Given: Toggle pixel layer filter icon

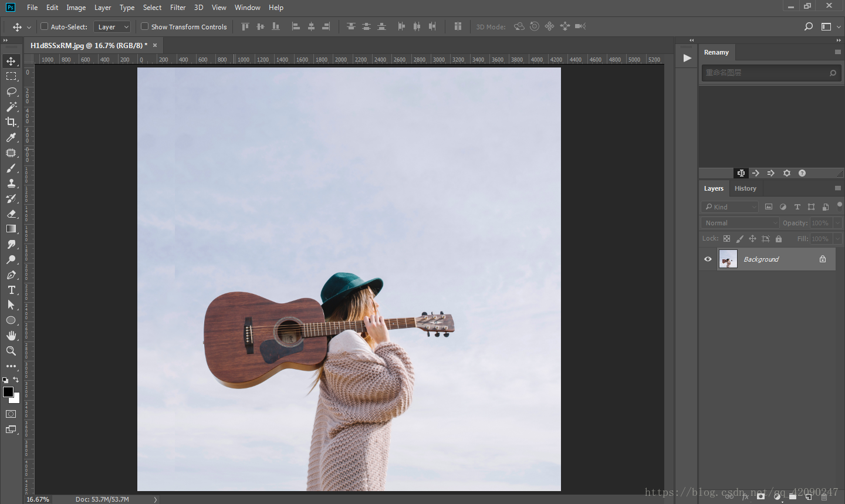Looking at the screenshot, I should [769, 207].
